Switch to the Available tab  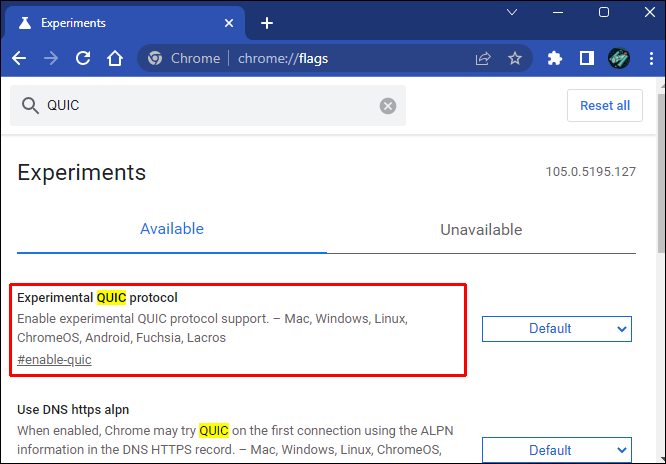pos(172,229)
